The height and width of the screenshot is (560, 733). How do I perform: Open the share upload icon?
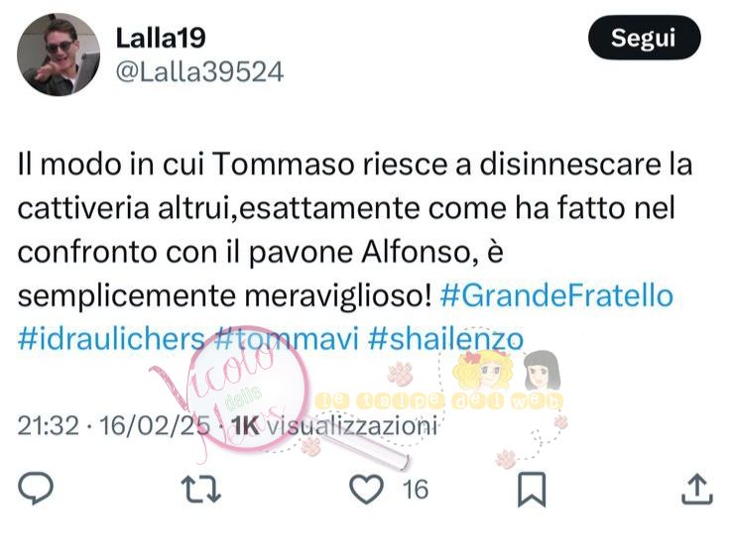coord(696,489)
